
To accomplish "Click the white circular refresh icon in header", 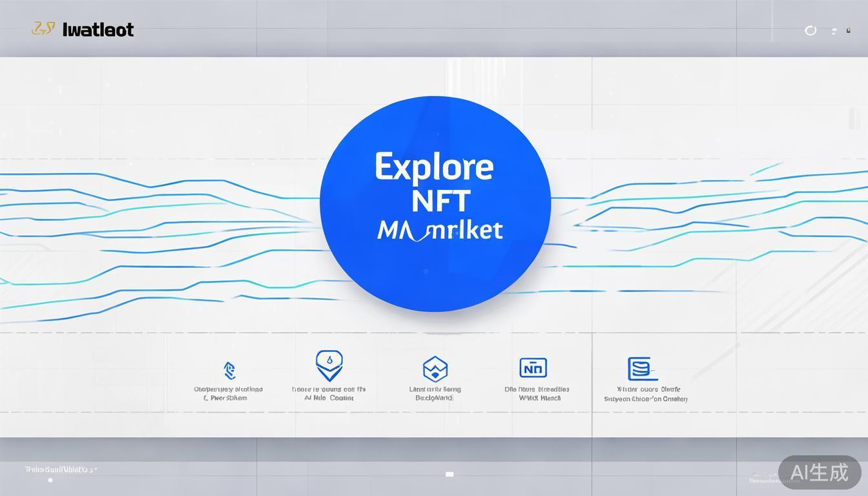I will [811, 30].
